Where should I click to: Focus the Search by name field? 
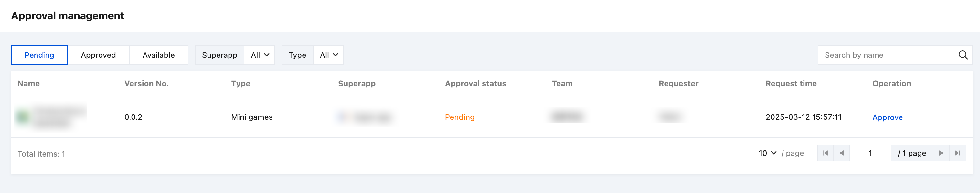point(886,55)
